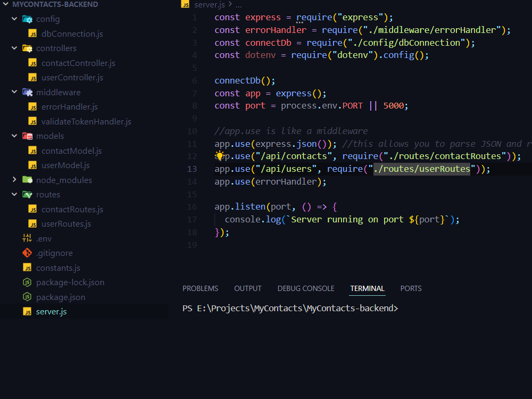Click the config folder gear icon
The image size is (532, 399).
coord(28,19)
